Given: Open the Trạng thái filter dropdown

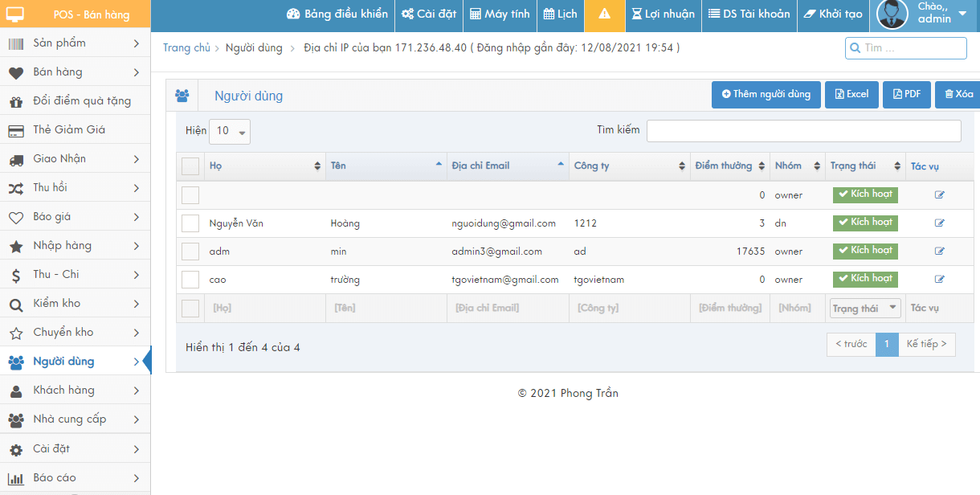Looking at the screenshot, I should 865,308.
